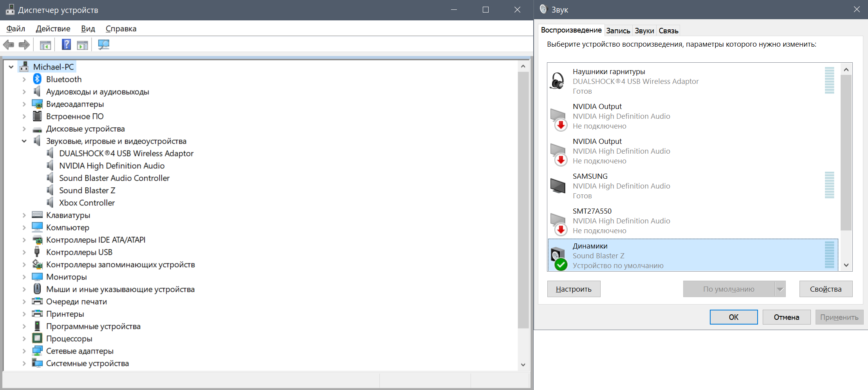Open the Действие menu

click(x=53, y=29)
